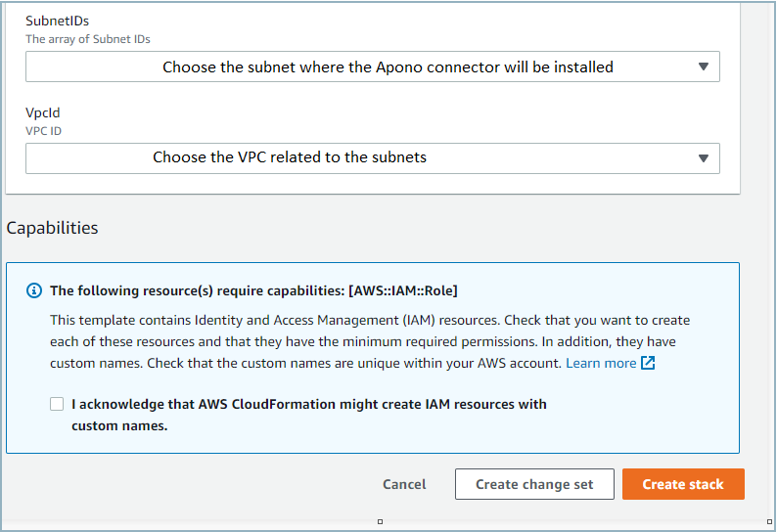The image size is (777, 532).
Task: Tick the IAM resources acknowledgment checkbox
Action: coord(57,404)
